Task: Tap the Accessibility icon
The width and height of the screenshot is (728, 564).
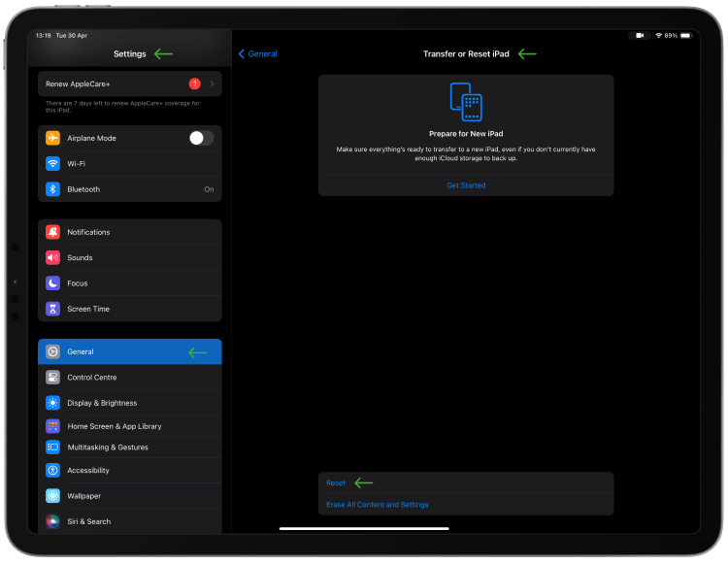Action: pos(52,470)
